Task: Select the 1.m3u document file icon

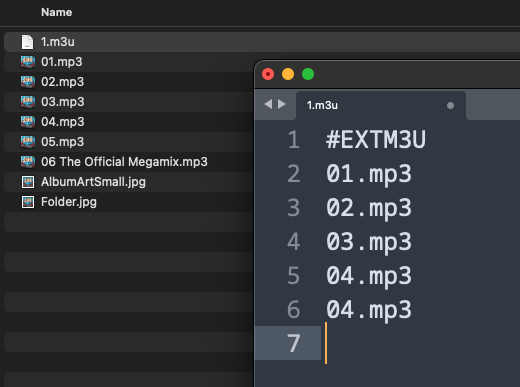Action: [27, 42]
